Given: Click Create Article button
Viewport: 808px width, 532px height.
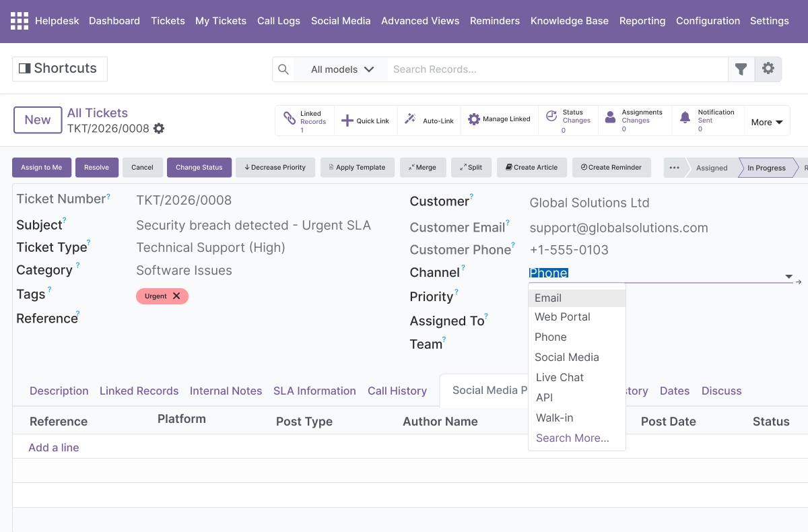Looking at the screenshot, I should (532, 168).
